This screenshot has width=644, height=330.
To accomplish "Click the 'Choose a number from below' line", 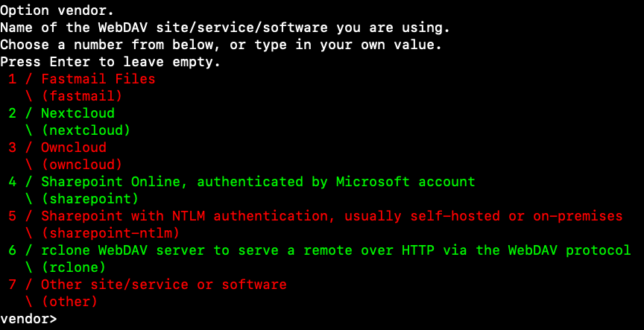I will point(221,45).
